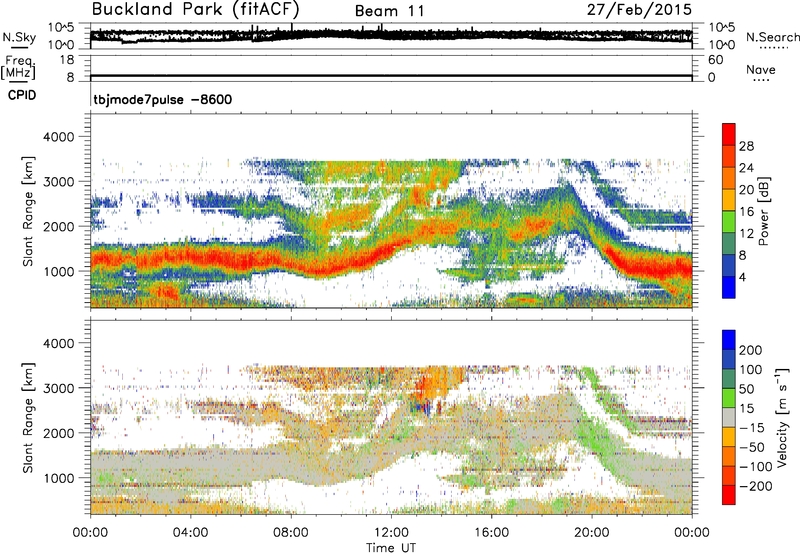Image resolution: width=800 pixels, height=554 pixels.
Task: Click the frequency line in the Freq. panel
Action: pyautogui.click(x=391, y=77)
